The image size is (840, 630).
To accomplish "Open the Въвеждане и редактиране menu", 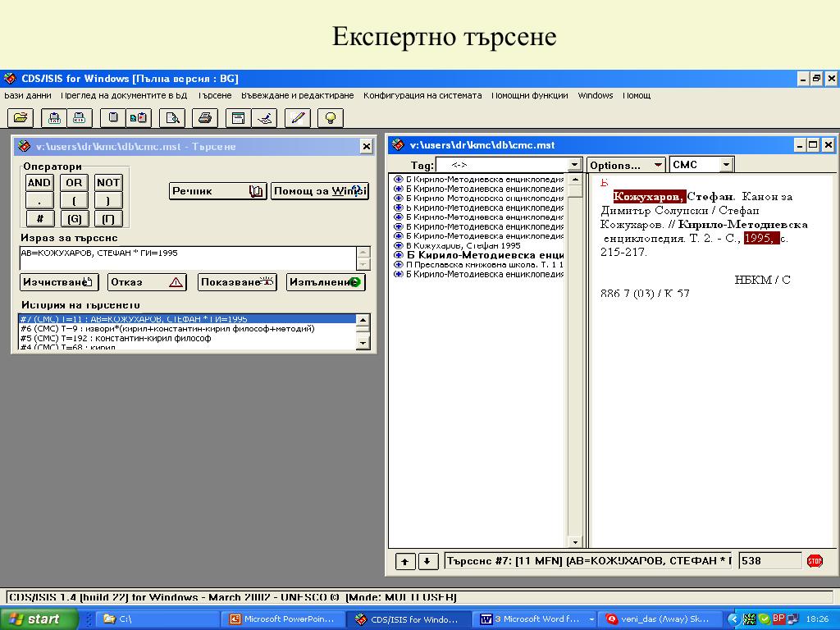I will tap(297, 95).
